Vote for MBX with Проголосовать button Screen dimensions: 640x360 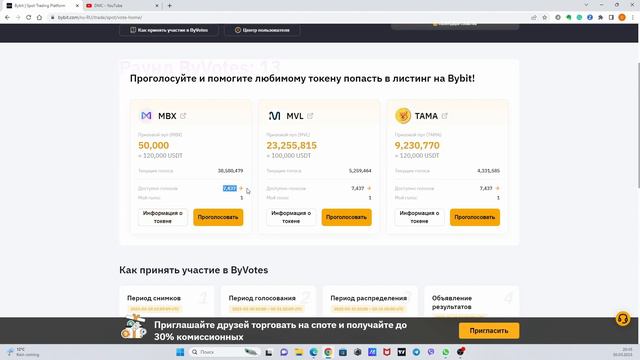pyautogui.click(x=218, y=217)
